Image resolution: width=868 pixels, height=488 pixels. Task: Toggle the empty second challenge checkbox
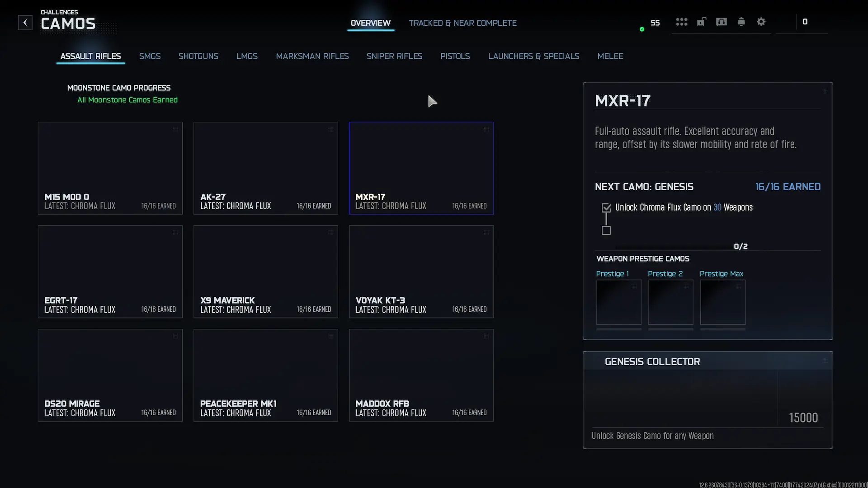tap(606, 230)
